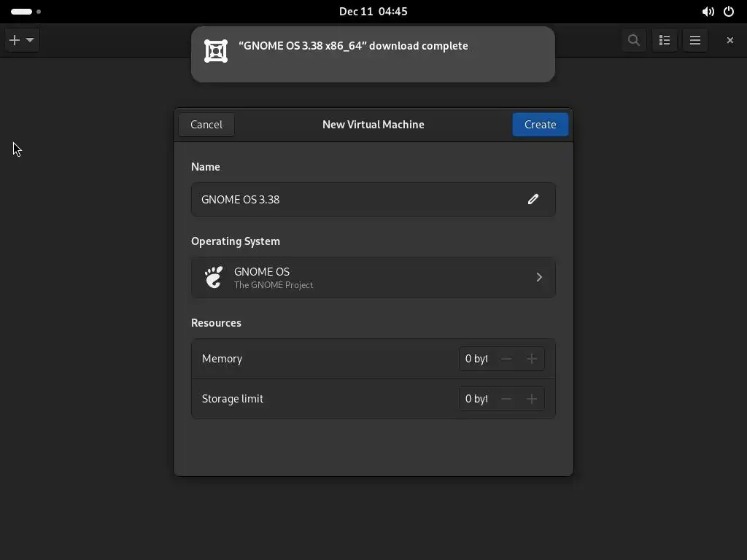Open the power menu icon
Screen dimensions: 747x560
coord(729,12)
